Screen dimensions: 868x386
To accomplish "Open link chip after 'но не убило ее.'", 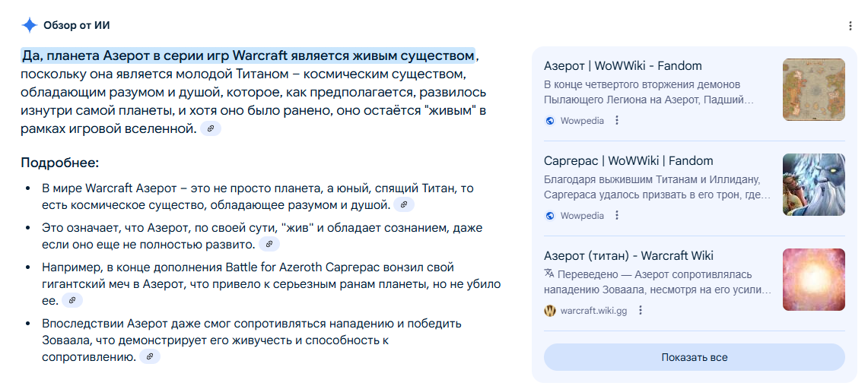I will point(72,300).
